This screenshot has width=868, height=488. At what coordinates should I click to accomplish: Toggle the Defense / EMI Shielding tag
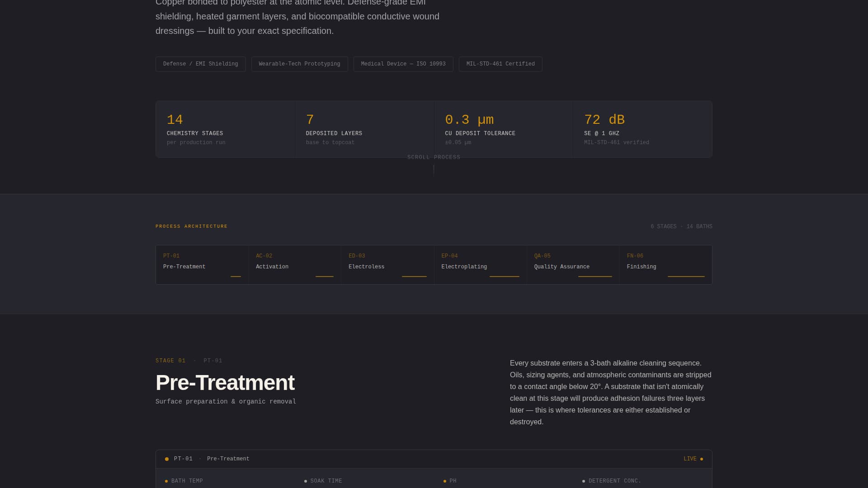[200, 64]
